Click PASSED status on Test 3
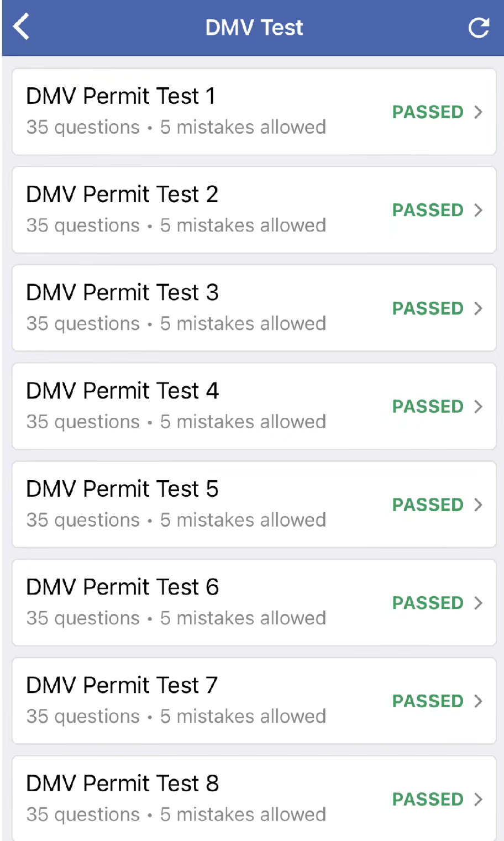 [x=428, y=308]
